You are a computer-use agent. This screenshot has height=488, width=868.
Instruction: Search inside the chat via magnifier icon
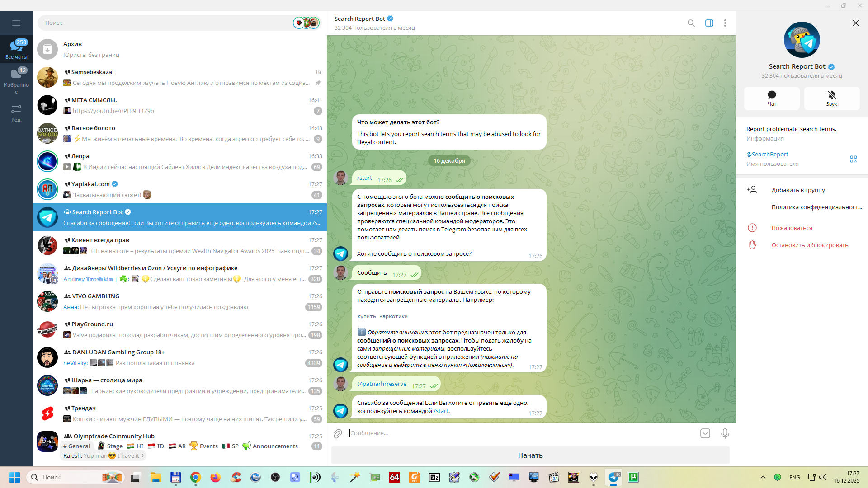coord(691,23)
